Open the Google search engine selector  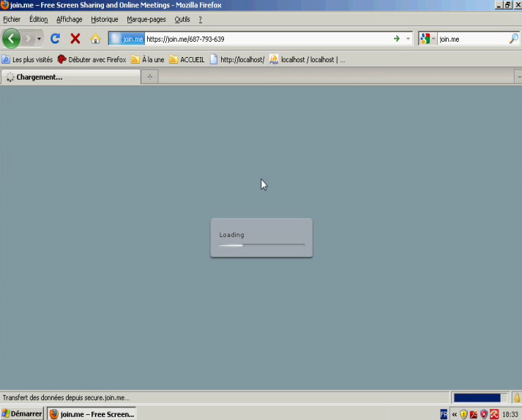(428, 39)
